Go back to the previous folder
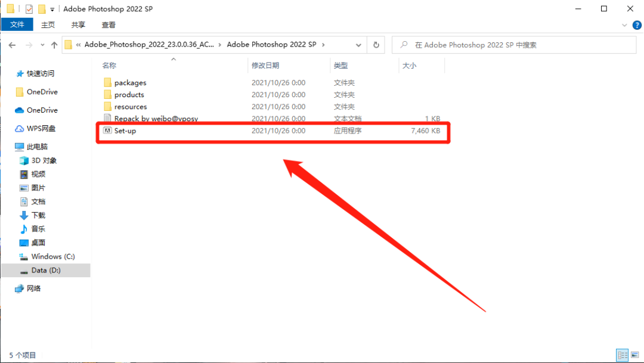This screenshot has width=644, height=363. point(12,44)
